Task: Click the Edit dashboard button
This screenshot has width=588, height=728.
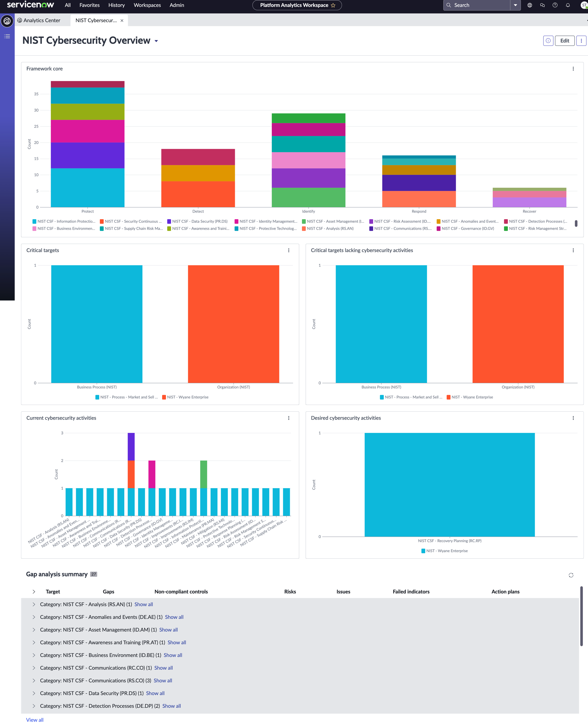Action: pos(564,41)
